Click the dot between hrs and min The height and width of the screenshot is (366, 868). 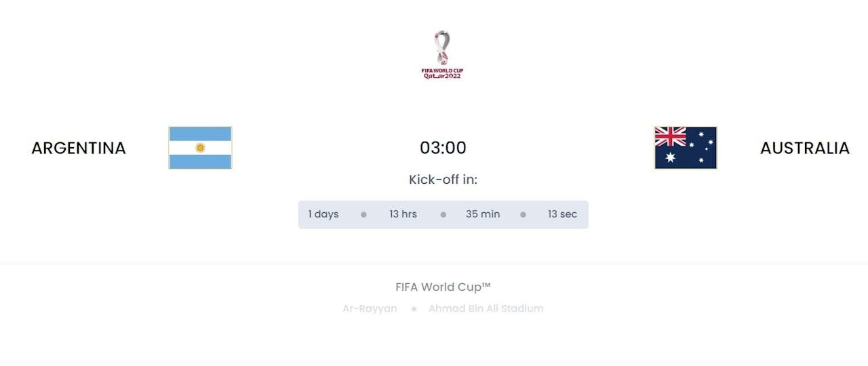click(443, 215)
